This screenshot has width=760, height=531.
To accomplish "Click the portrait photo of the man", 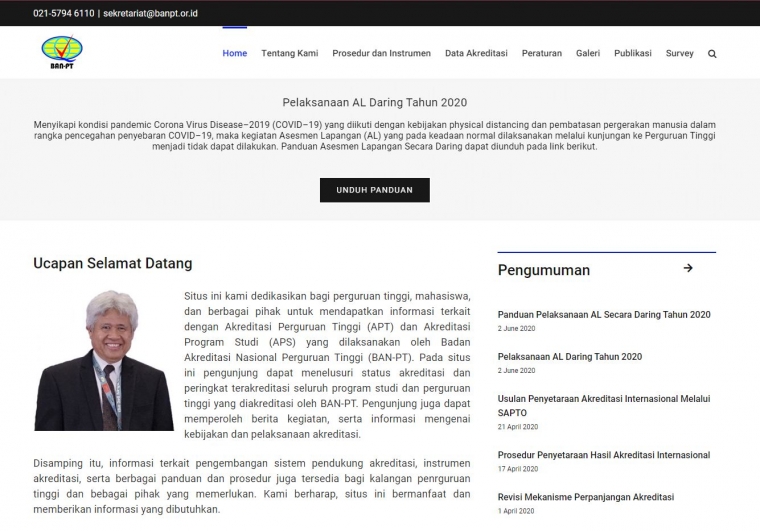I will click(x=104, y=360).
